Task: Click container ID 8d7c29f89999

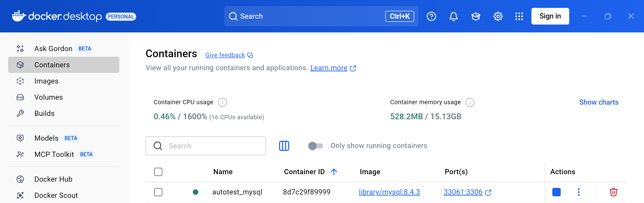Action: point(307,192)
